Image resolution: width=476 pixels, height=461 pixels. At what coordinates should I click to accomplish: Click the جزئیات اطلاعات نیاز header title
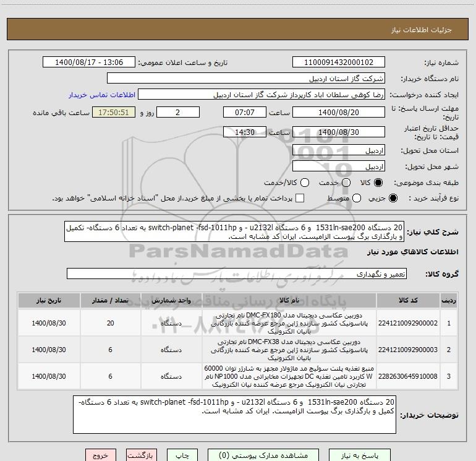click(422, 30)
